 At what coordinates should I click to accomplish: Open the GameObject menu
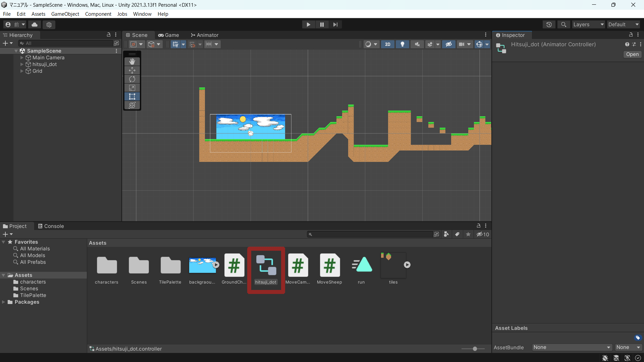click(x=65, y=14)
